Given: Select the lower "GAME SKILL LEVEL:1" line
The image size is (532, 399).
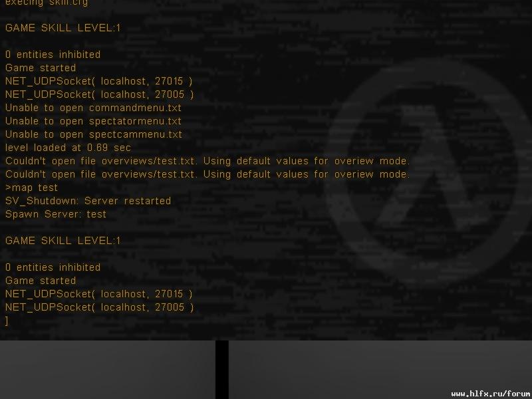Looking at the screenshot, I should pos(63,241).
